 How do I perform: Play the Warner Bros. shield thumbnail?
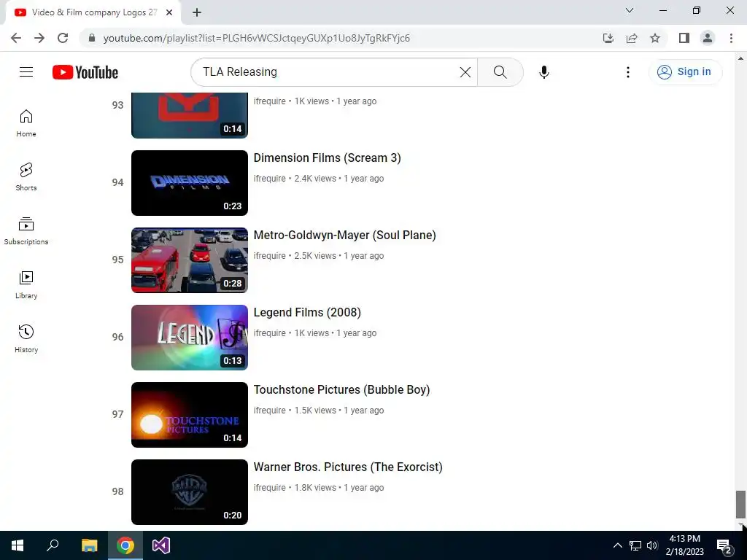pyautogui.click(x=190, y=492)
